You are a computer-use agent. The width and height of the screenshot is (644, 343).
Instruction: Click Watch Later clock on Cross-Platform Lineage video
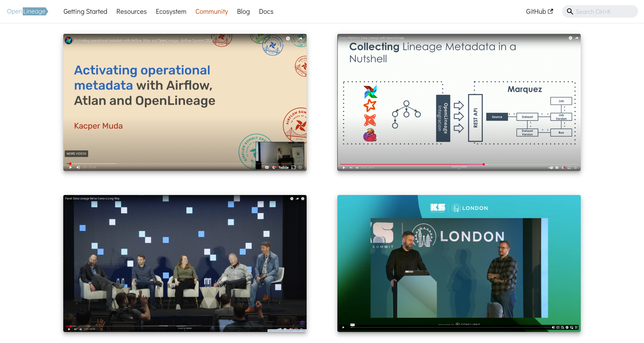tap(570, 38)
